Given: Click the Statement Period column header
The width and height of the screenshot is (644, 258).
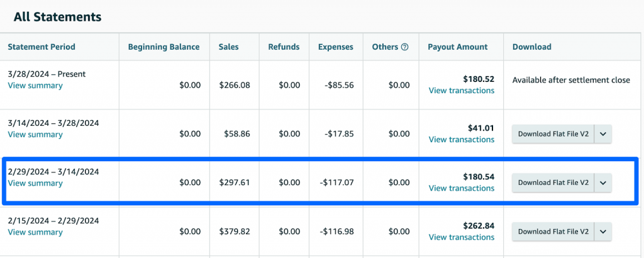Looking at the screenshot, I should pos(42,47).
